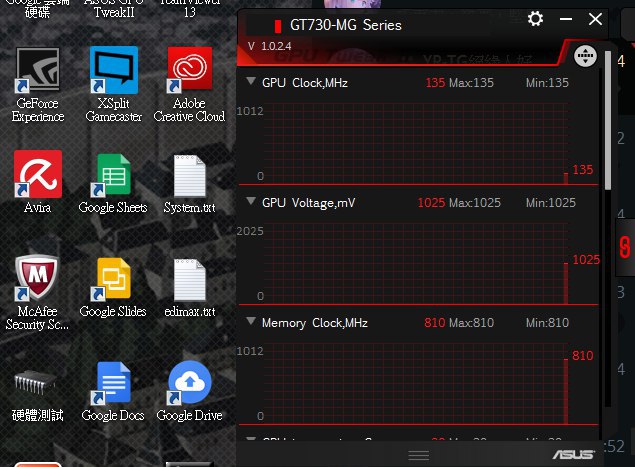Open GPU Tweak settings gear
The height and width of the screenshot is (467, 635).
[535, 19]
